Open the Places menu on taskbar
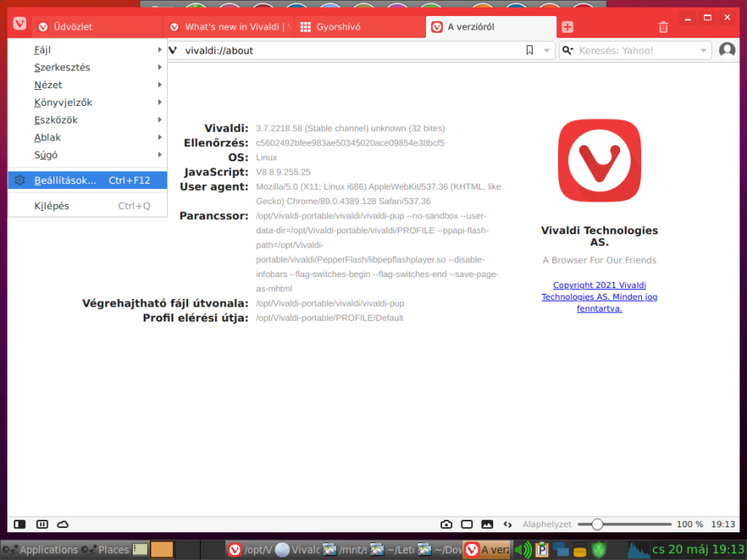This screenshot has width=747, height=560. click(105, 550)
